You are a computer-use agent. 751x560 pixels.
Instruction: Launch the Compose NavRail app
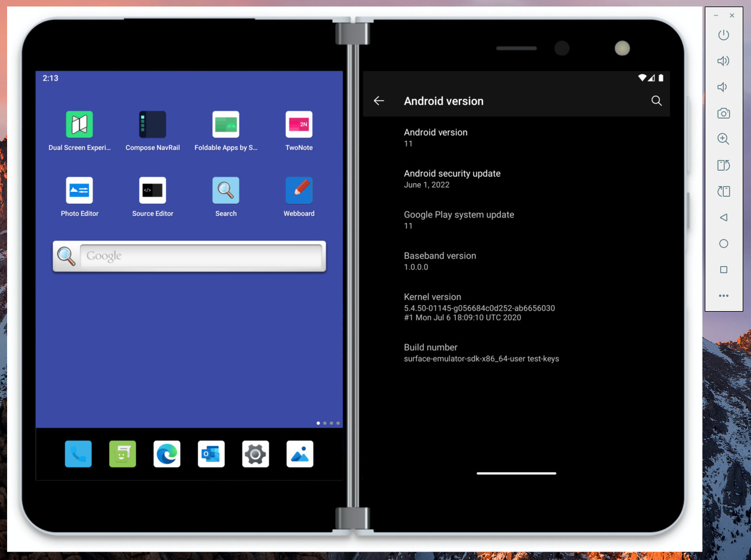[152, 125]
